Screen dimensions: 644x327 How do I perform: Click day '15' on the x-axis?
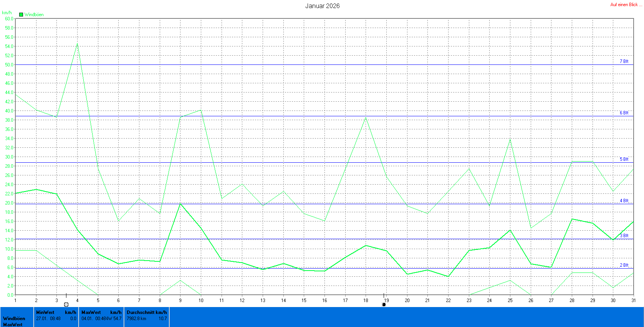coord(304,301)
